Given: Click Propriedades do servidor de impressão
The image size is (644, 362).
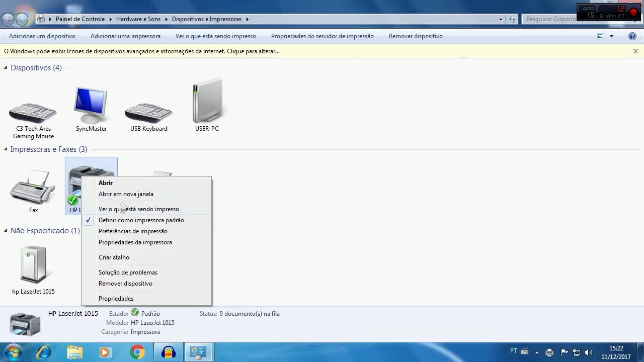Looking at the screenshot, I should tap(323, 36).
